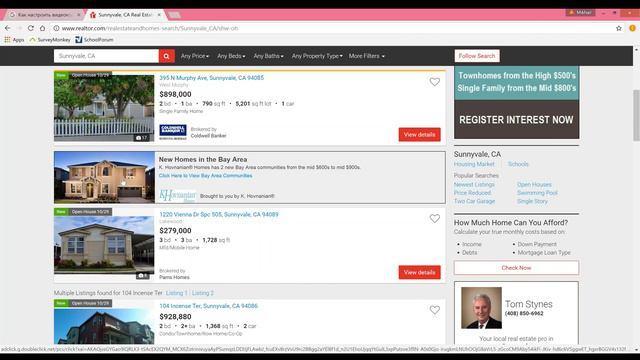Open 395 N Murphy Ave address link
This screenshot has width=640, height=360.
coord(211,78)
